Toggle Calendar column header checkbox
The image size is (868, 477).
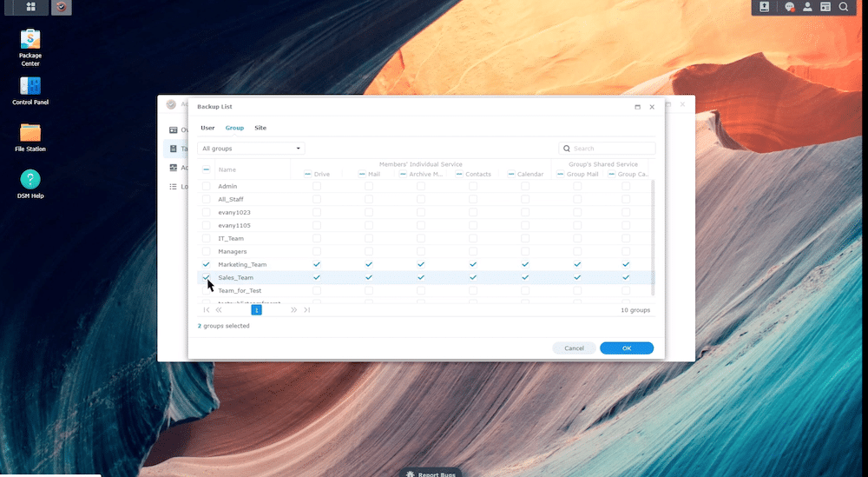pyautogui.click(x=511, y=174)
